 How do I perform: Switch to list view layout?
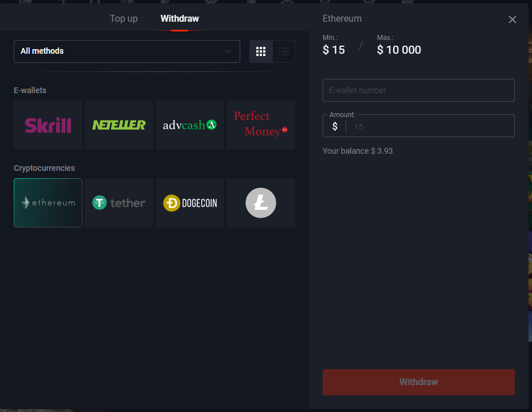pyautogui.click(x=284, y=51)
